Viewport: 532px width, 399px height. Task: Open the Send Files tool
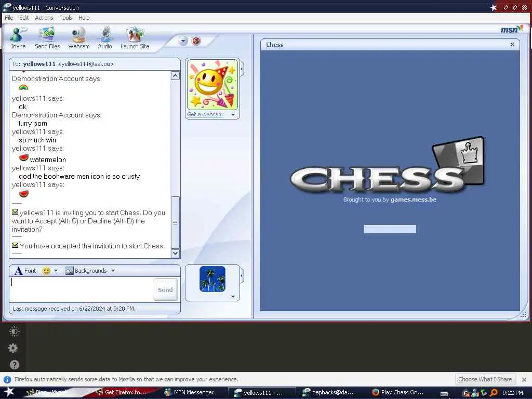tap(47, 38)
